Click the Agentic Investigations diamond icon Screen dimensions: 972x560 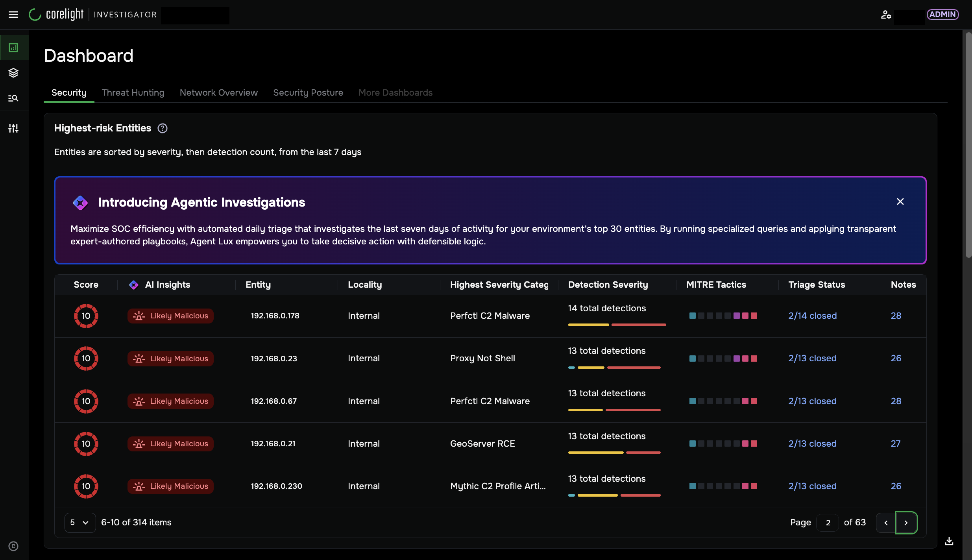point(80,203)
